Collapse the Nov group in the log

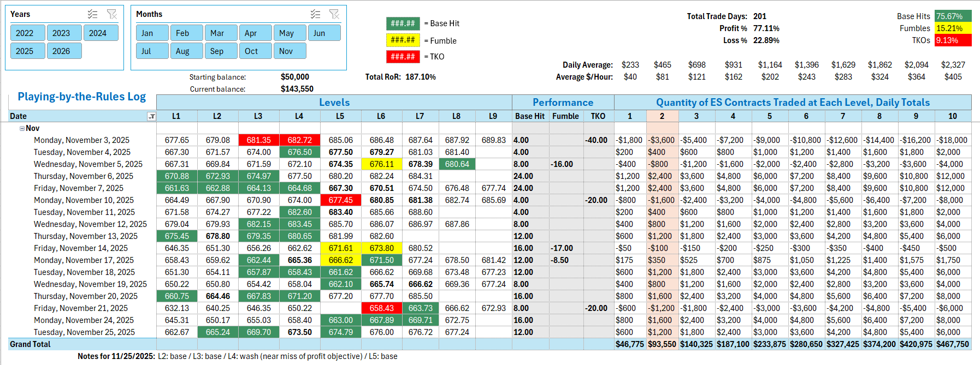(22, 129)
